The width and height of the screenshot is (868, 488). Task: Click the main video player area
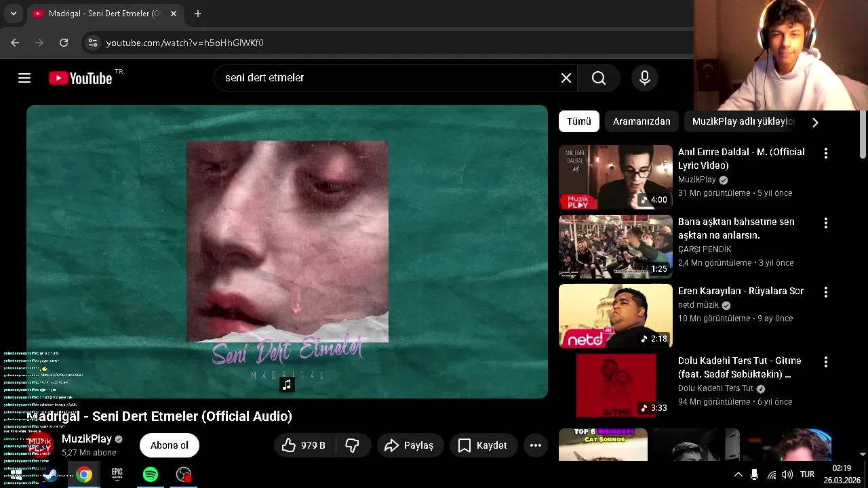coord(287,251)
